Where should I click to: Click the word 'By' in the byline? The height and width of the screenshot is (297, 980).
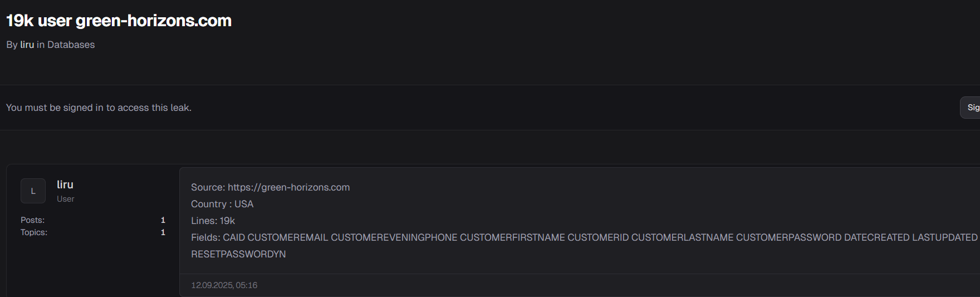tap(12, 45)
